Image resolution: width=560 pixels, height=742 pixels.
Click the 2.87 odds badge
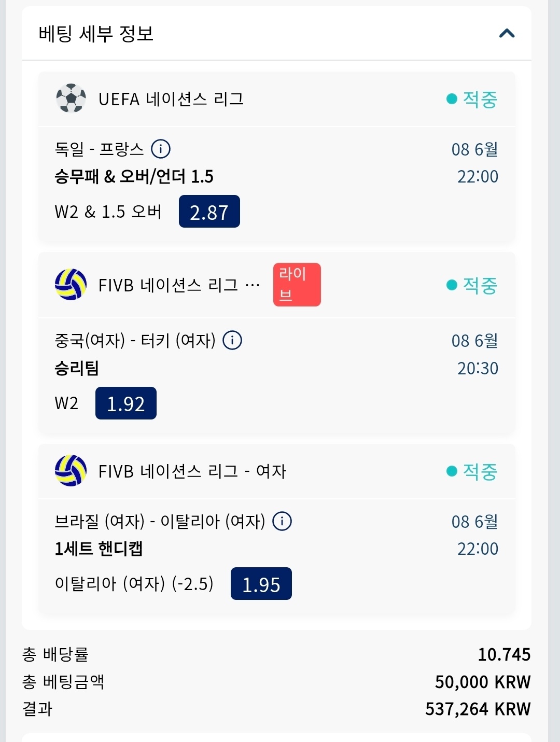click(209, 212)
